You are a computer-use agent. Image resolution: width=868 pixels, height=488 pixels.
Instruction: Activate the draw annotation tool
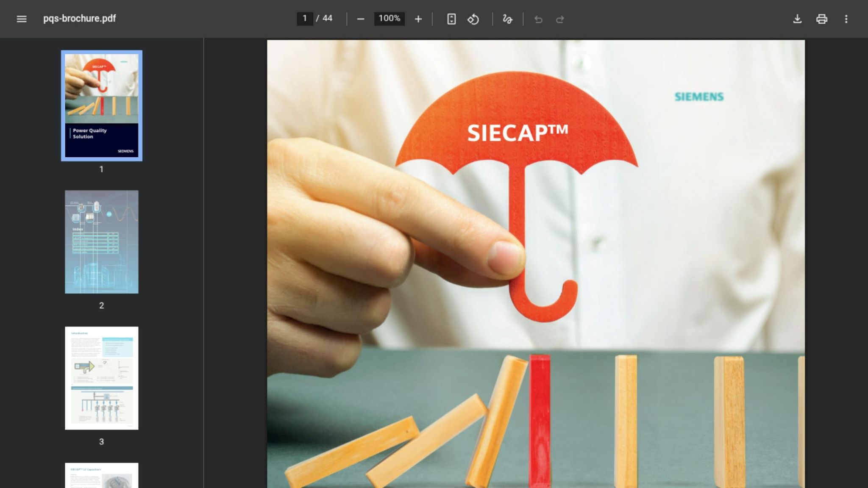pos(507,19)
